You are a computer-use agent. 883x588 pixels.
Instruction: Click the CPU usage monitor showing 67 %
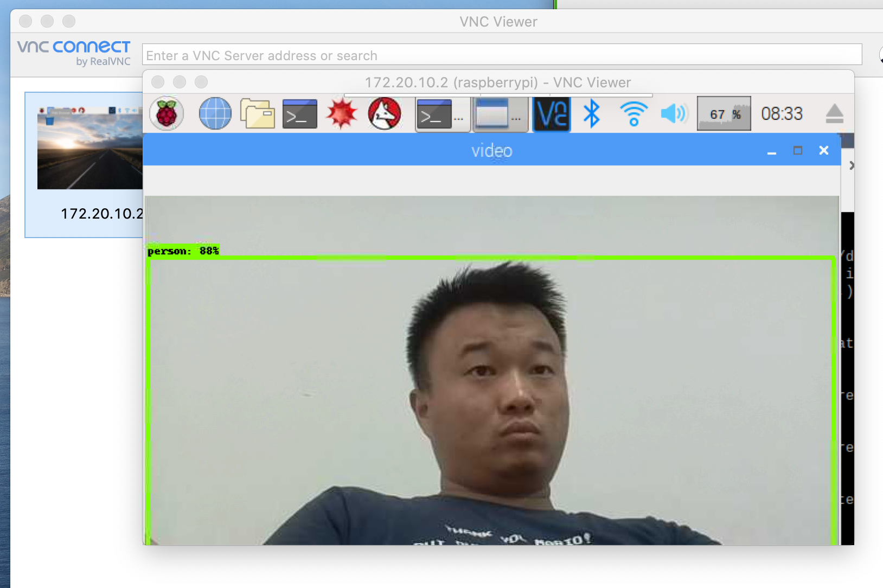tap(724, 114)
